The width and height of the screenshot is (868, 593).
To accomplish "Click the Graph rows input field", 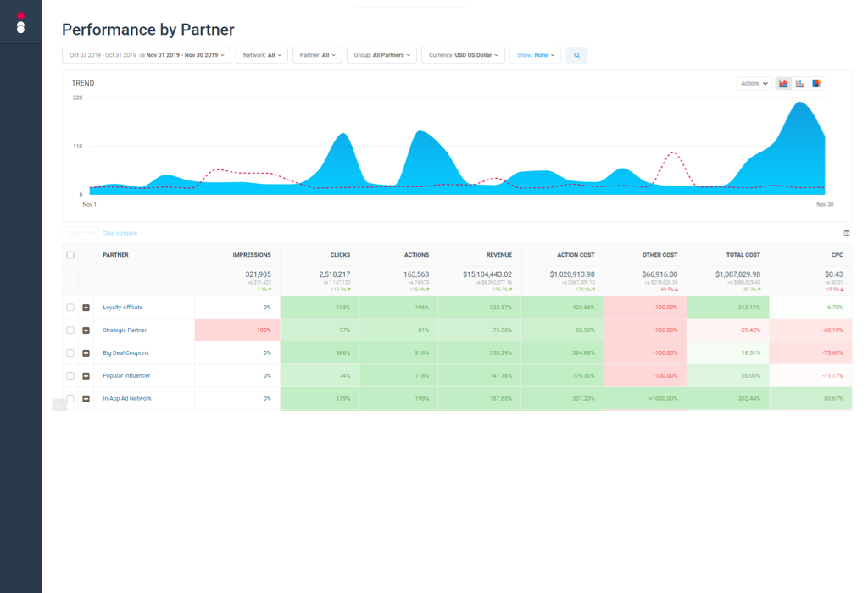I will coord(79,233).
